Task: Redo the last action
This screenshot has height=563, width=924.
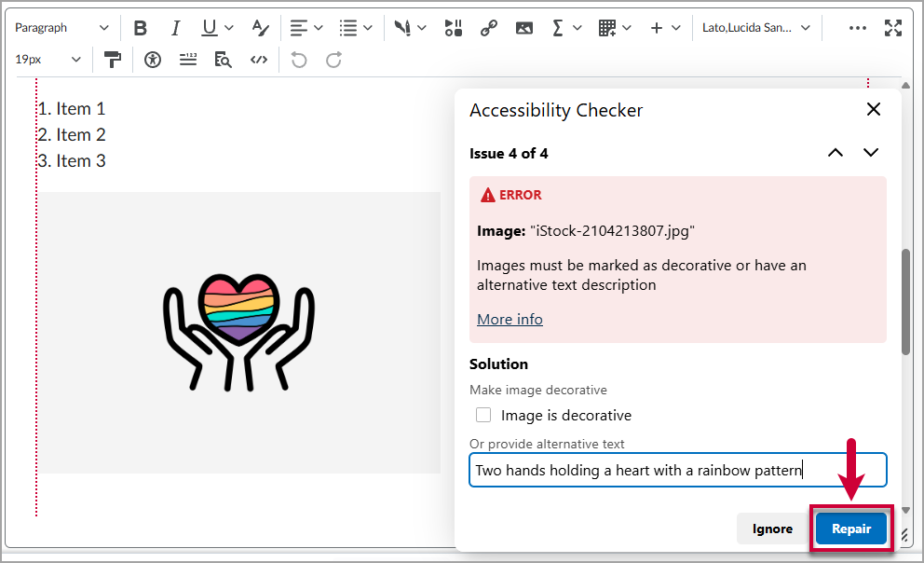Action: [x=333, y=60]
